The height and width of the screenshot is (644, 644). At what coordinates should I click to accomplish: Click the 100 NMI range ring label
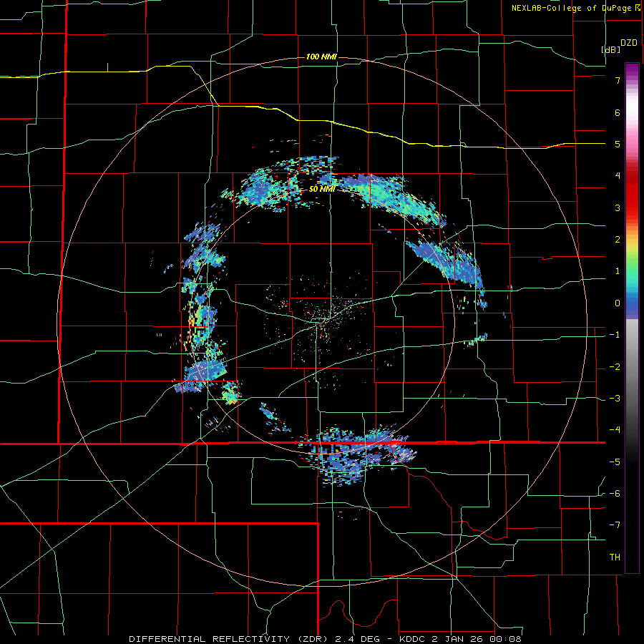[321, 57]
